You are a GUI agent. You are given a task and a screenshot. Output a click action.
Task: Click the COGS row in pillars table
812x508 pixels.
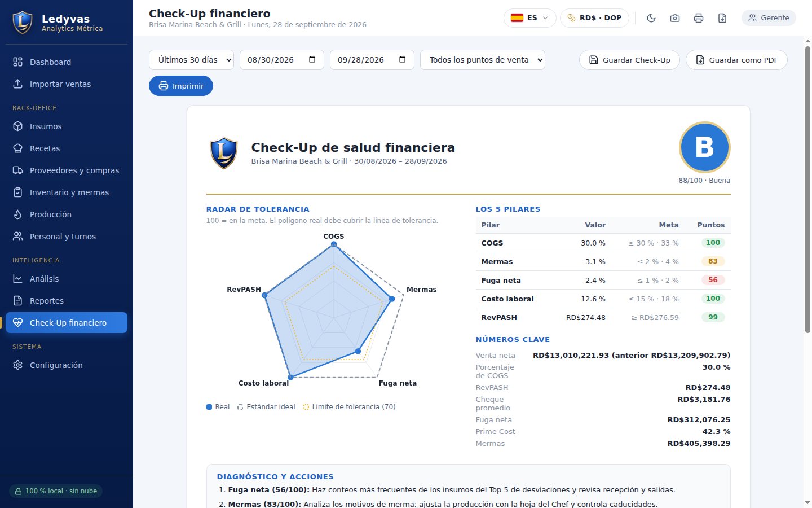603,243
